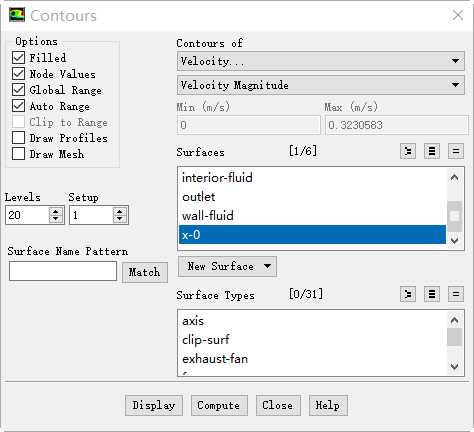Click the Compute button

pos(219,405)
